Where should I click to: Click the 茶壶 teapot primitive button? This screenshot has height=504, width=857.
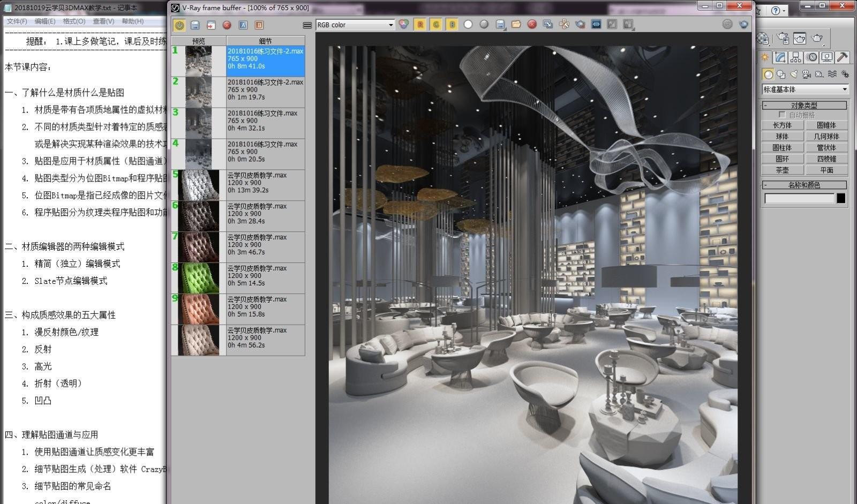click(x=782, y=170)
